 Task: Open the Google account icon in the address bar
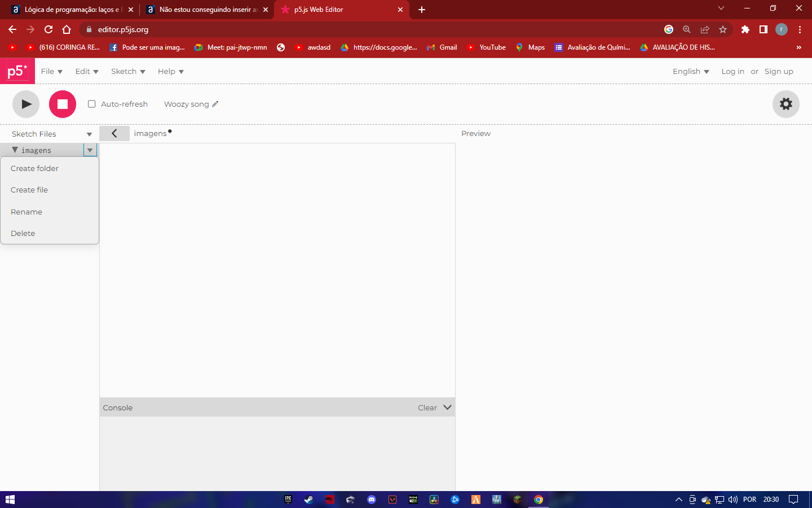[669, 29]
